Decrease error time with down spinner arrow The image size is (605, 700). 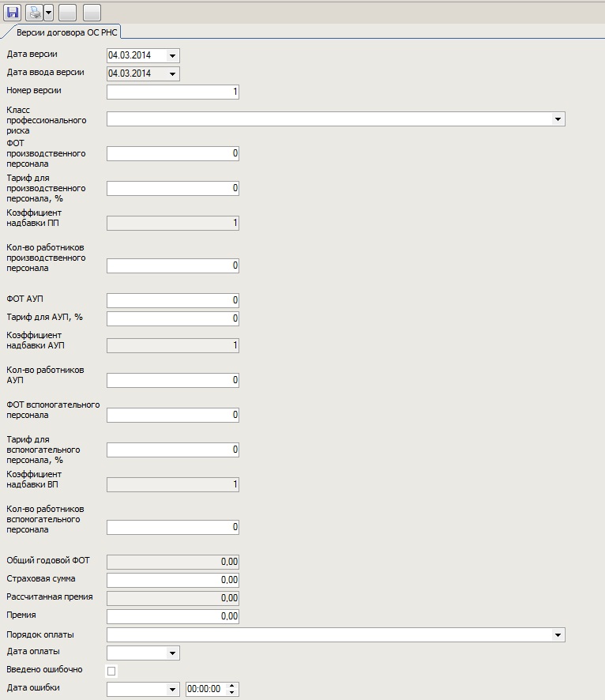tap(231, 693)
